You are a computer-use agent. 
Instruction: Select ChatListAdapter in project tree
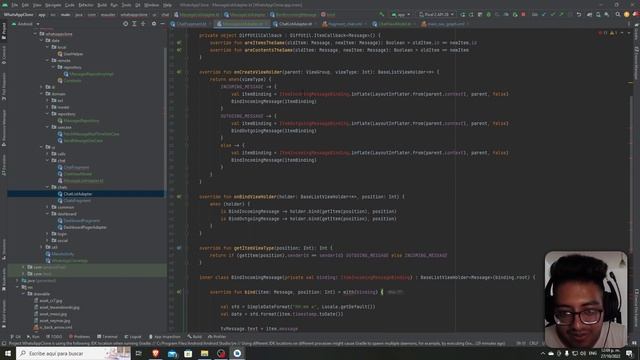[x=78, y=194]
